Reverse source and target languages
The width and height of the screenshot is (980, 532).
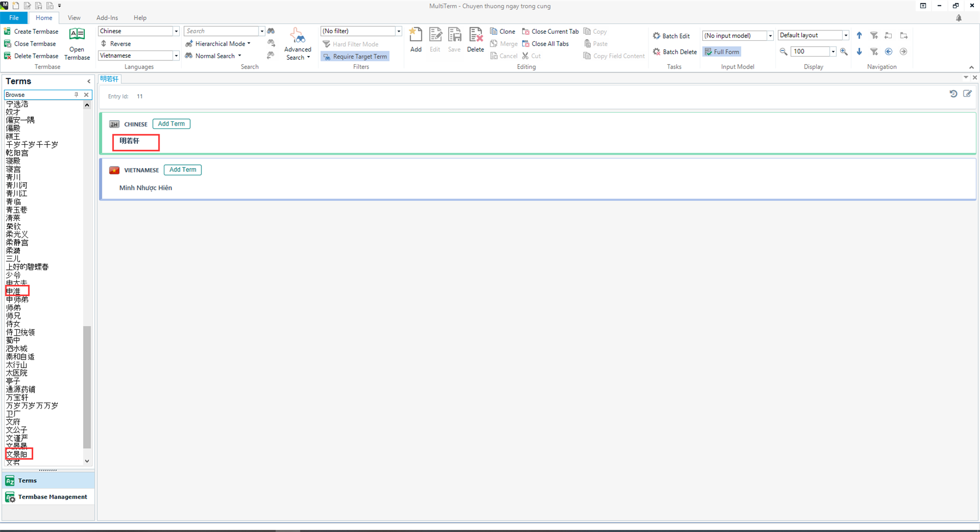coord(115,44)
